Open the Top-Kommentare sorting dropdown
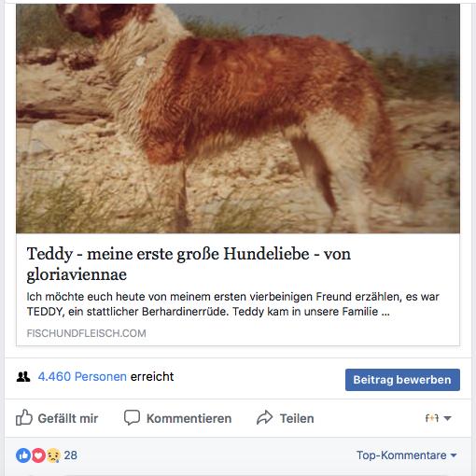Image resolution: width=476 pixels, height=476 pixels. [406, 455]
